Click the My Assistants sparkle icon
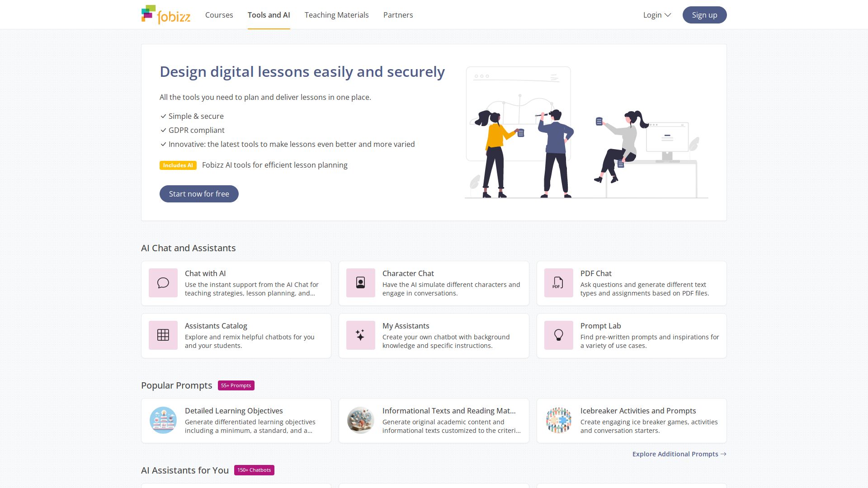The height and width of the screenshot is (488, 868). (x=361, y=335)
